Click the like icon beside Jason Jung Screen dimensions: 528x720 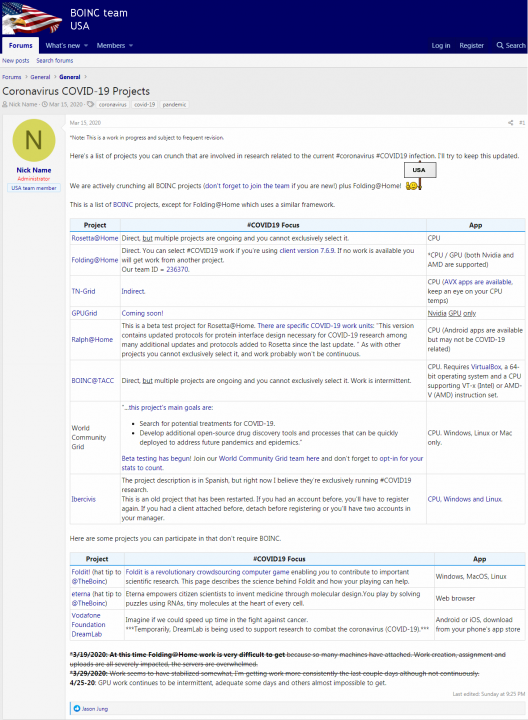click(77, 709)
